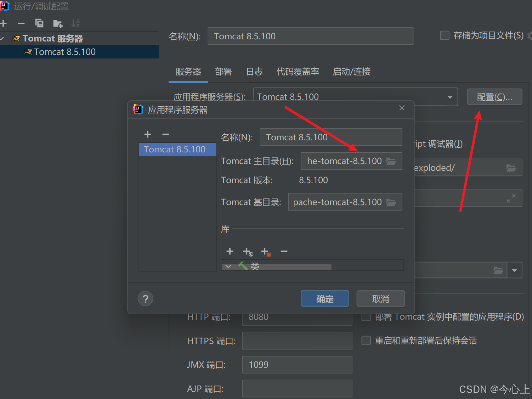Add application server in dialog list
The height and width of the screenshot is (399, 532).
[x=148, y=134]
